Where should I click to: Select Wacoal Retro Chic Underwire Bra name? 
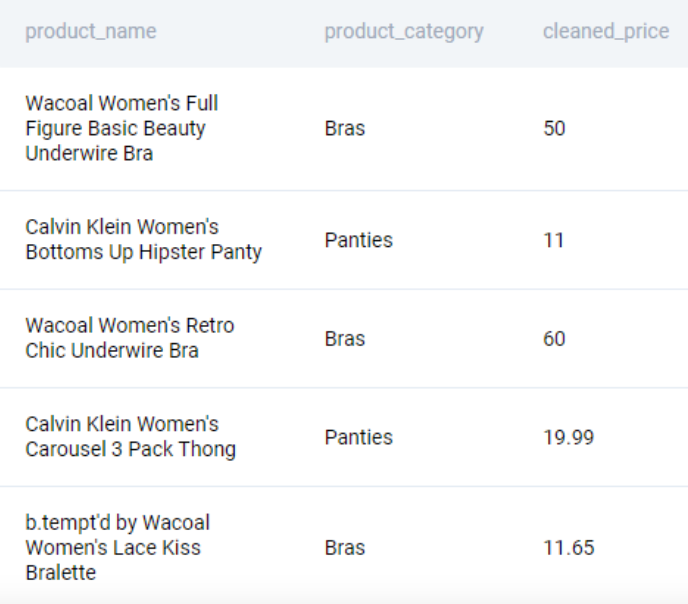130,338
